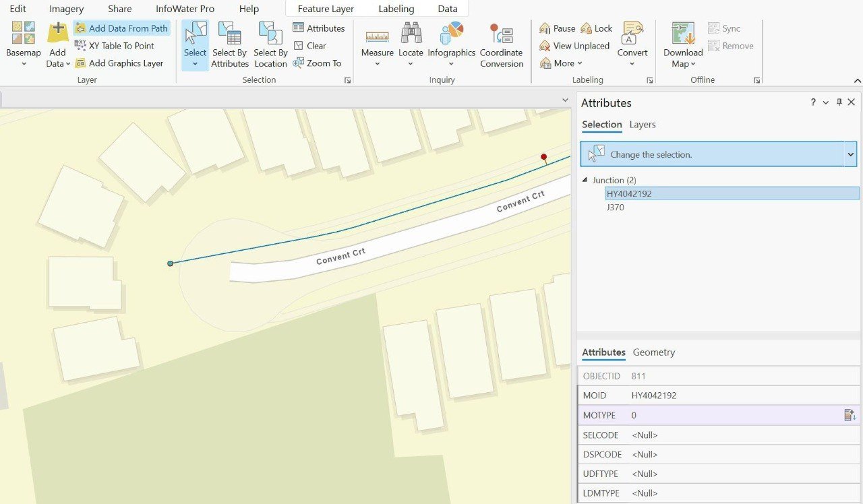Screen dimensions: 863x504
Task: Click Download Map
Action: point(683,44)
